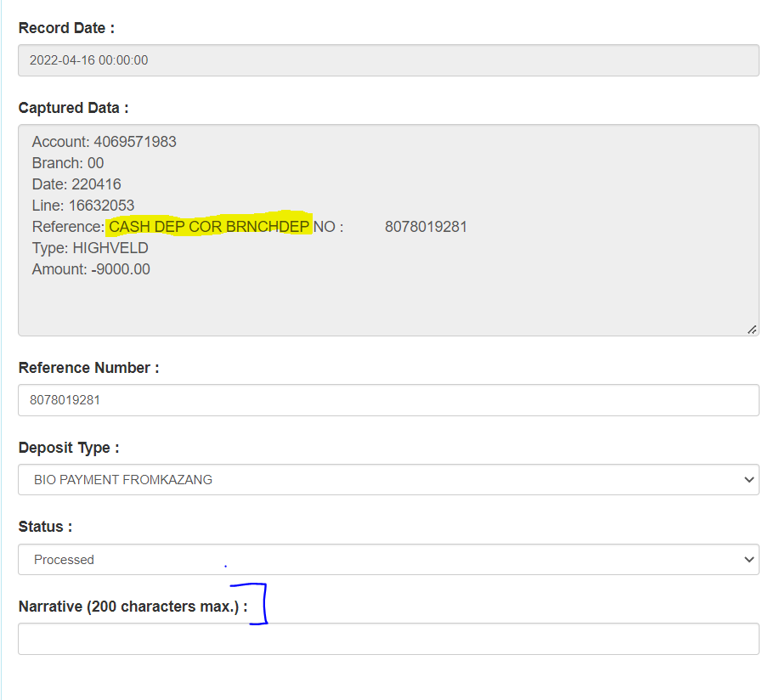Click the Status dropdown chevron
The height and width of the screenshot is (700, 774).
749,559
